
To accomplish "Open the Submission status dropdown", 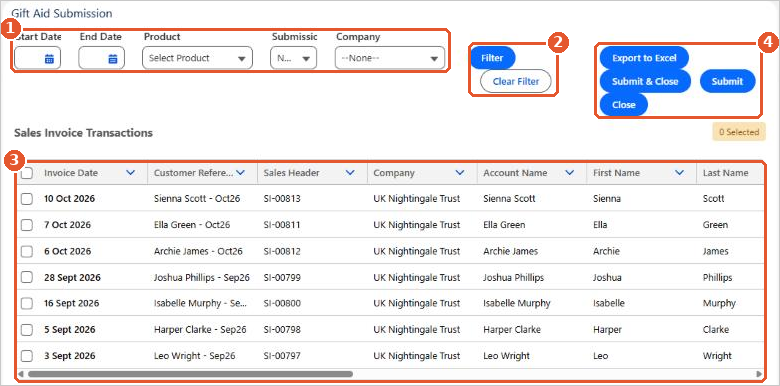I will pyautogui.click(x=293, y=58).
